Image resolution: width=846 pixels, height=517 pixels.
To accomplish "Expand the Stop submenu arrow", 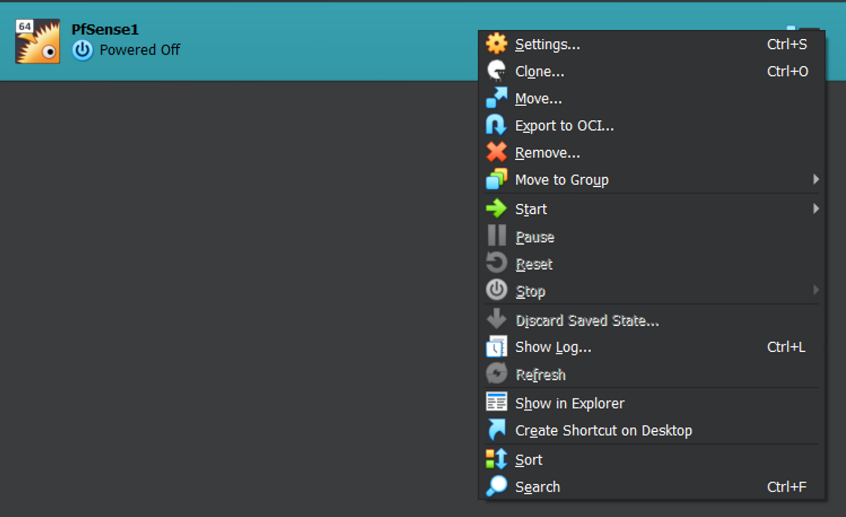I will tap(816, 290).
